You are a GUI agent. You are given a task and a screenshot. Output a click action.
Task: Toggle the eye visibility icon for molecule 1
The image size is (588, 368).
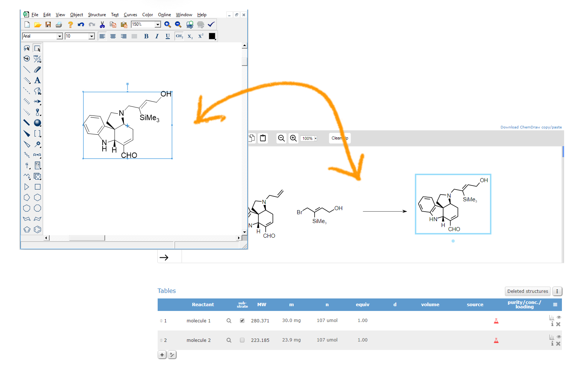559,317
